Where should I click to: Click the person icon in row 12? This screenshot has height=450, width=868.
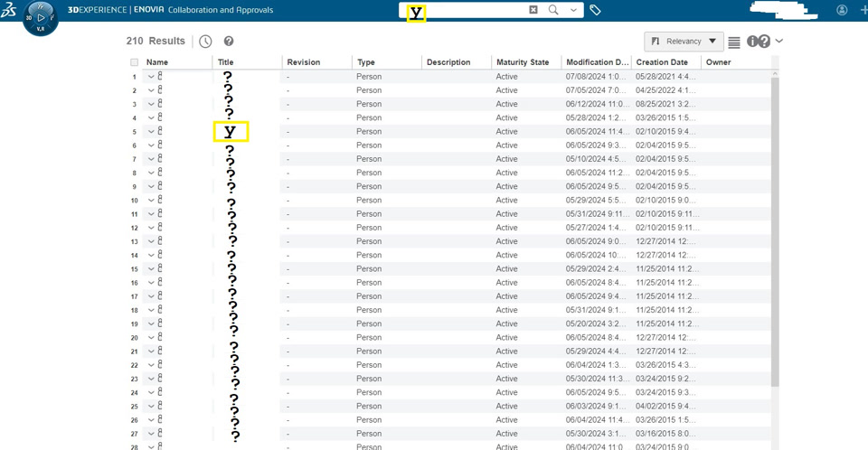(161, 227)
